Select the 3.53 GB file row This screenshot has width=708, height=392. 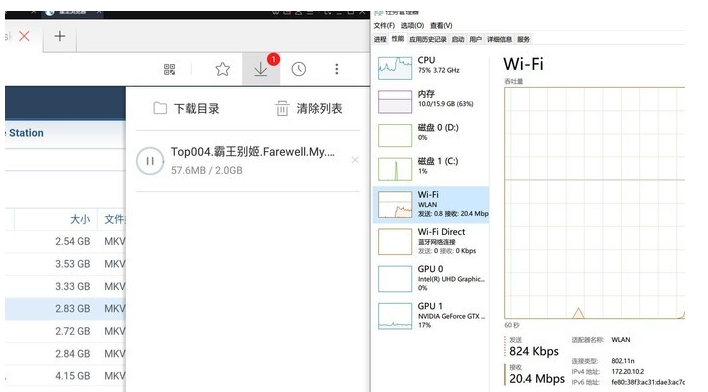click(x=65, y=264)
